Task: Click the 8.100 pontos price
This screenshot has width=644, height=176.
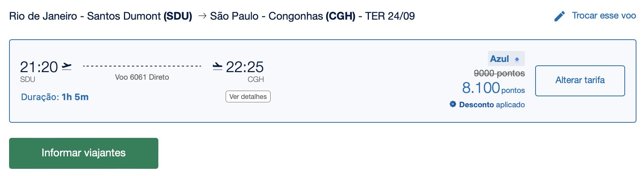Action: [493, 88]
